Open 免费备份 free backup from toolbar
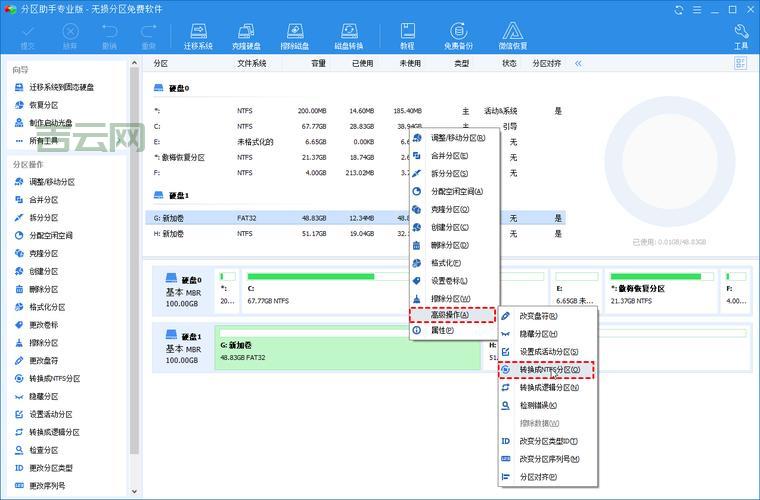Image resolution: width=760 pixels, height=500 pixels. (458, 37)
